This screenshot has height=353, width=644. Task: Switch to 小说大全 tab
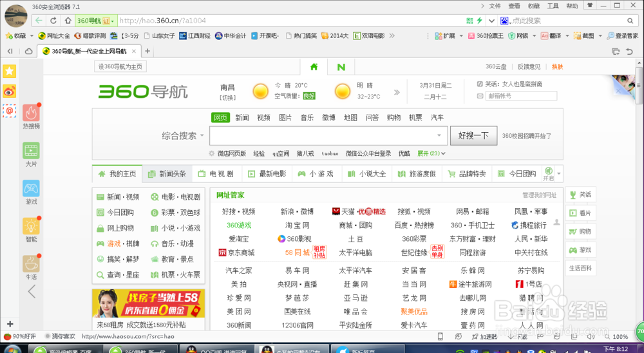coord(367,174)
